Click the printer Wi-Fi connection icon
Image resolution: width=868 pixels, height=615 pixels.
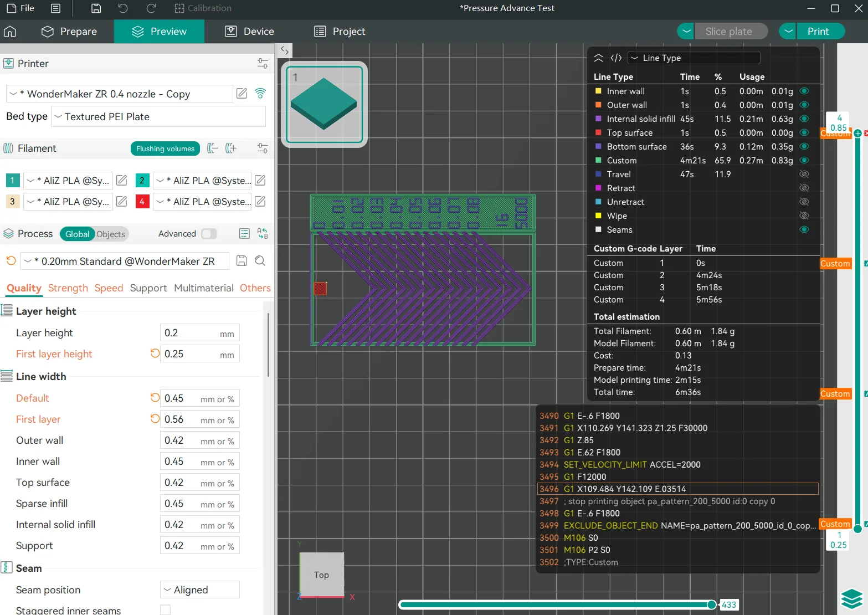click(x=260, y=94)
